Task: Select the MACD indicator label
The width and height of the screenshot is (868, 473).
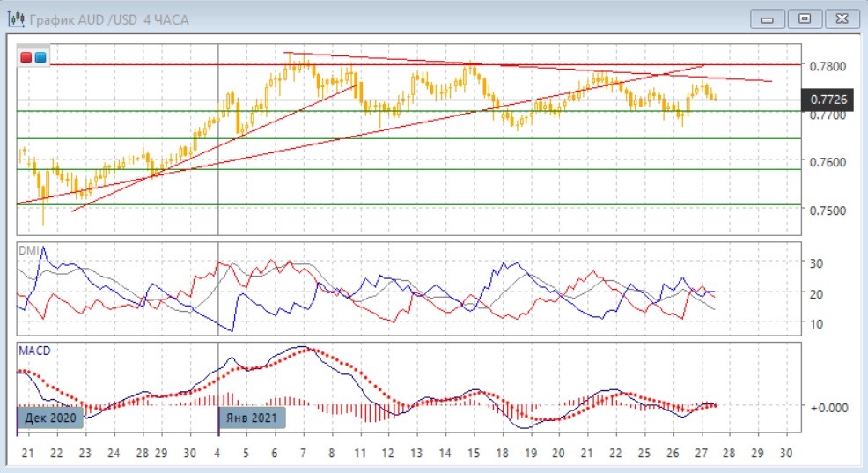Action: [x=33, y=351]
